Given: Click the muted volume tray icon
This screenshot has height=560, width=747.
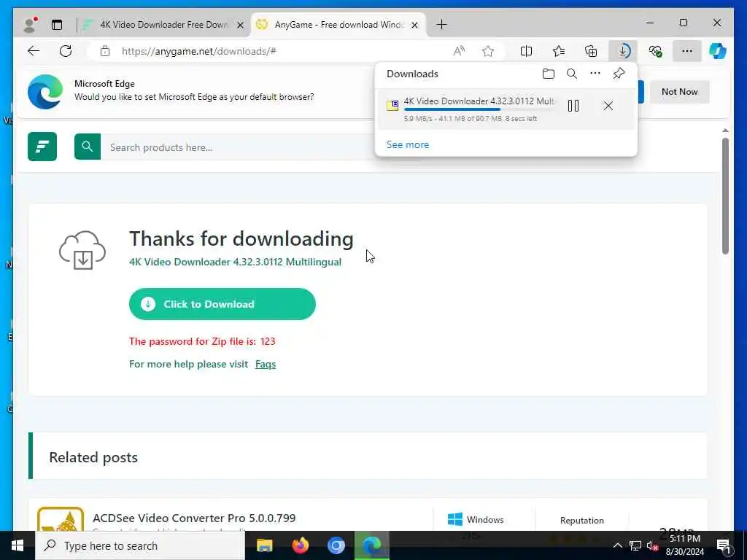Looking at the screenshot, I should point(651,545).
